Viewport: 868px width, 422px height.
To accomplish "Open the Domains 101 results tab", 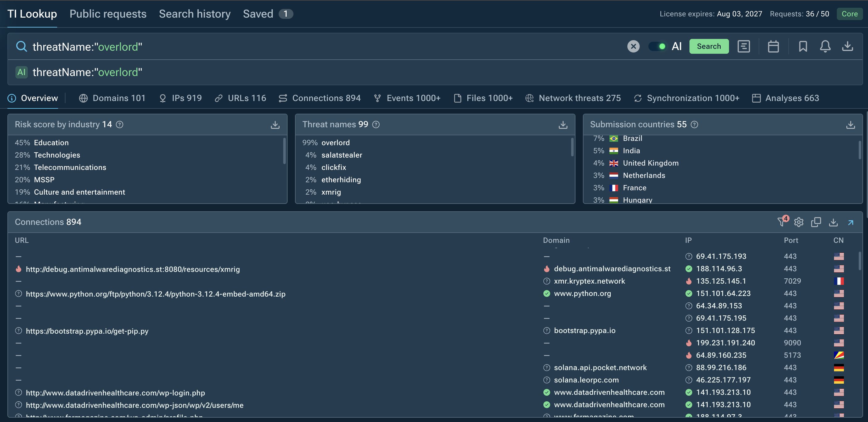I will pos(112,98).
